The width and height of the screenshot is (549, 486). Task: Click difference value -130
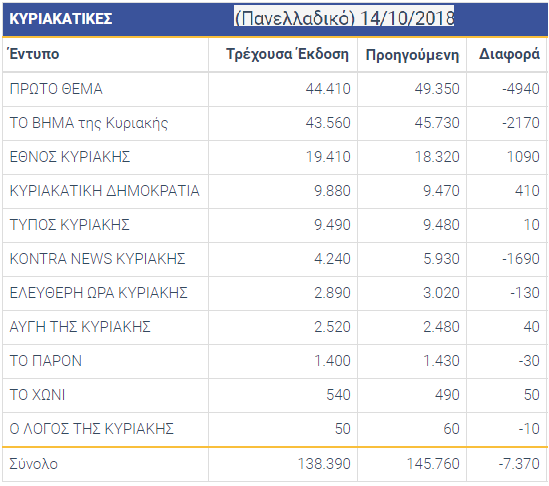pos(524,292)
